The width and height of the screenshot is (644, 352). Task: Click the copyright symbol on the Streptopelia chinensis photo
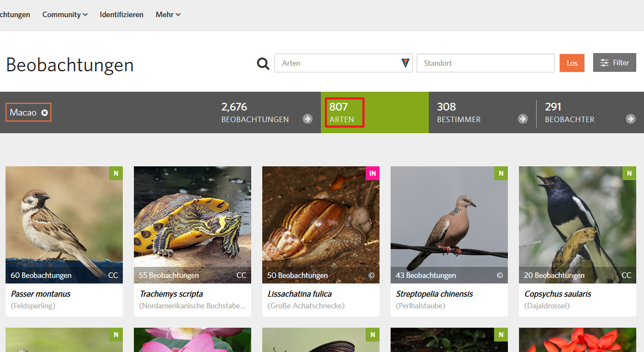(500, 275)
